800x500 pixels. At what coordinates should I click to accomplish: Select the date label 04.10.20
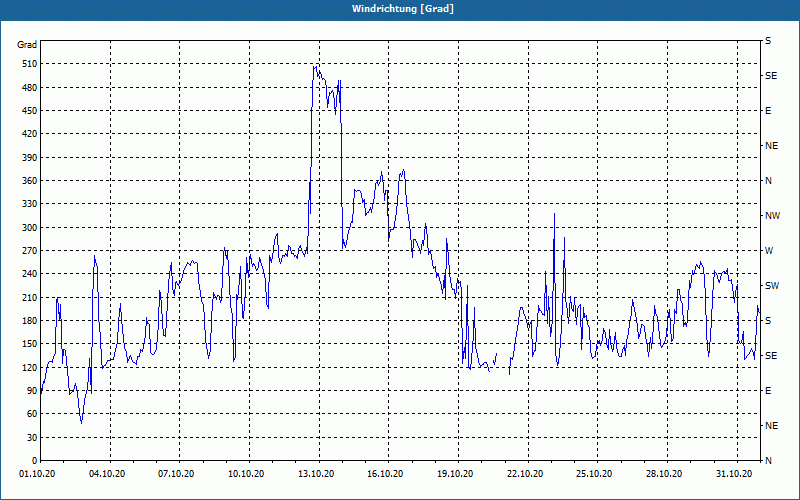(107, 474)
